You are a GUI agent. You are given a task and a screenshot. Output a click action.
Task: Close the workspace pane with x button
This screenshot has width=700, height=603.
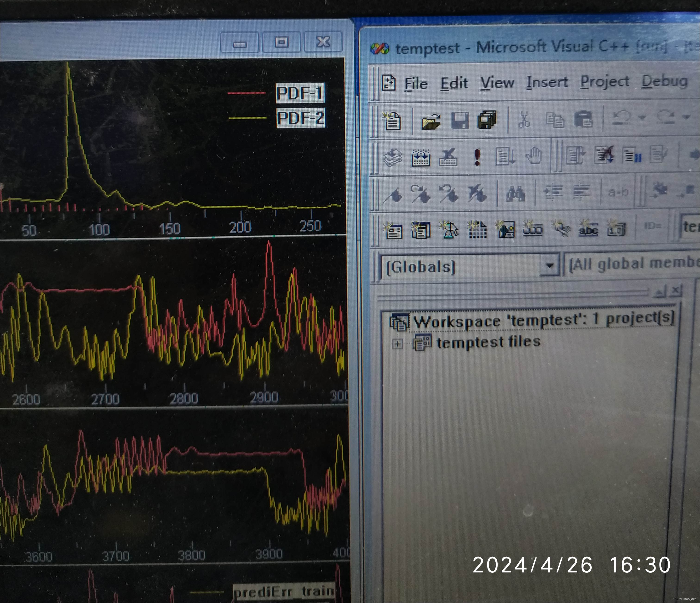pos(675,290)
